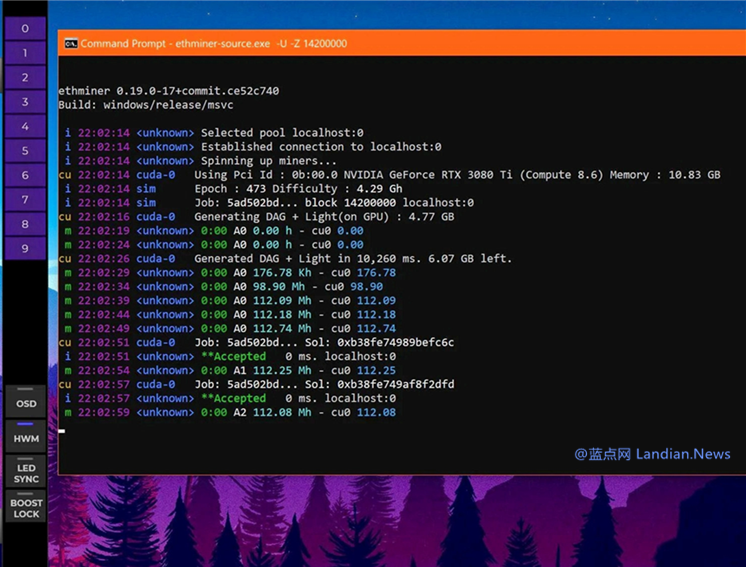This screenshot has height=567, width=746.
Task: Click the Command Prompt window icon
Action: point(71,43)
